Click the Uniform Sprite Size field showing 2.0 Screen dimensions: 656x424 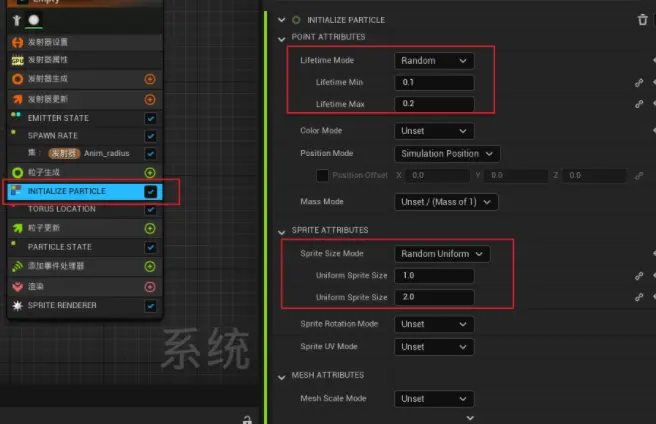[x=434, y=297]
